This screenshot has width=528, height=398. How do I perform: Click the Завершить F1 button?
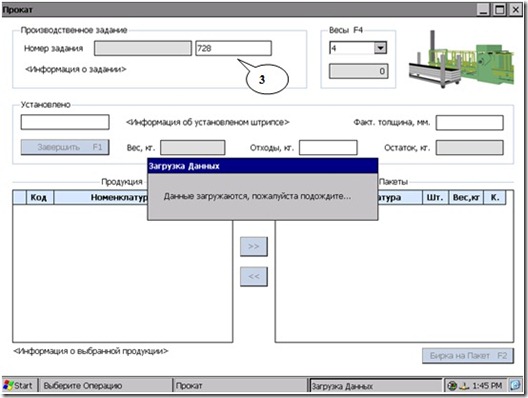point(65,147)
